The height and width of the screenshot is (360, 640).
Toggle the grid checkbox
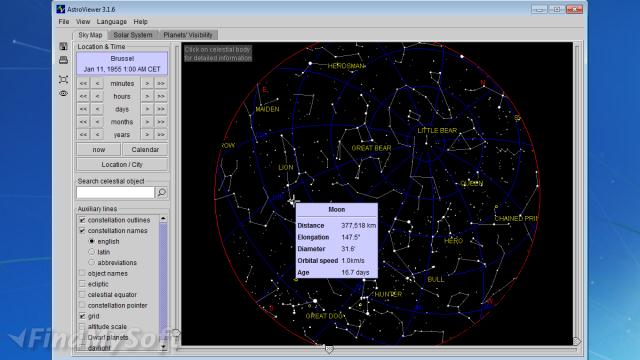point(82,316)
